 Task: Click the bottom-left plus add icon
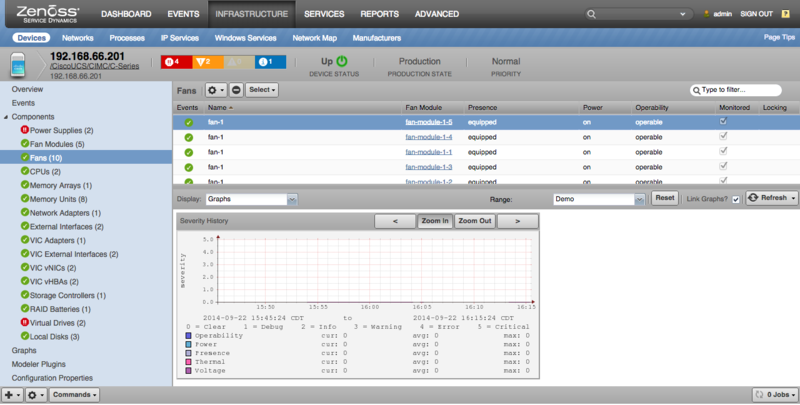12,395
